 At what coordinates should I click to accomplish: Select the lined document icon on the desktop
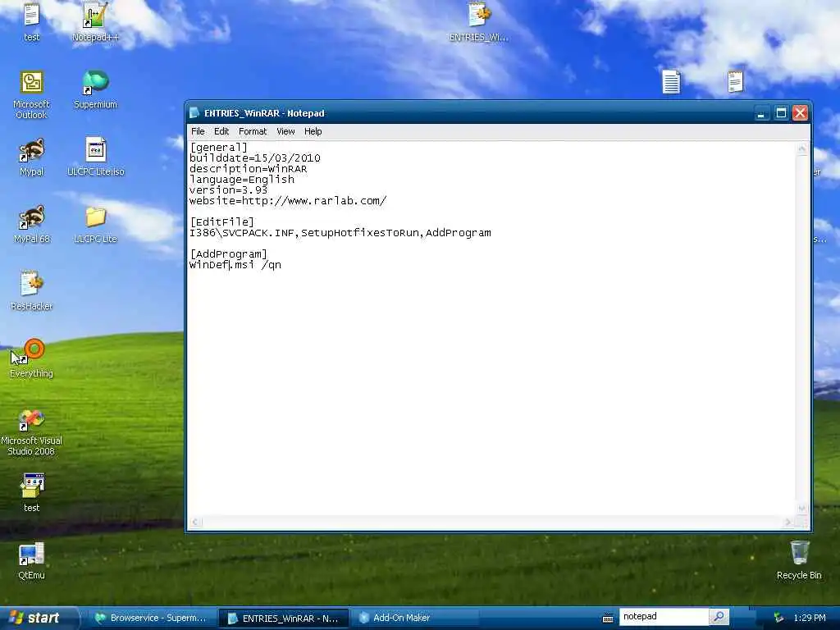671,81
